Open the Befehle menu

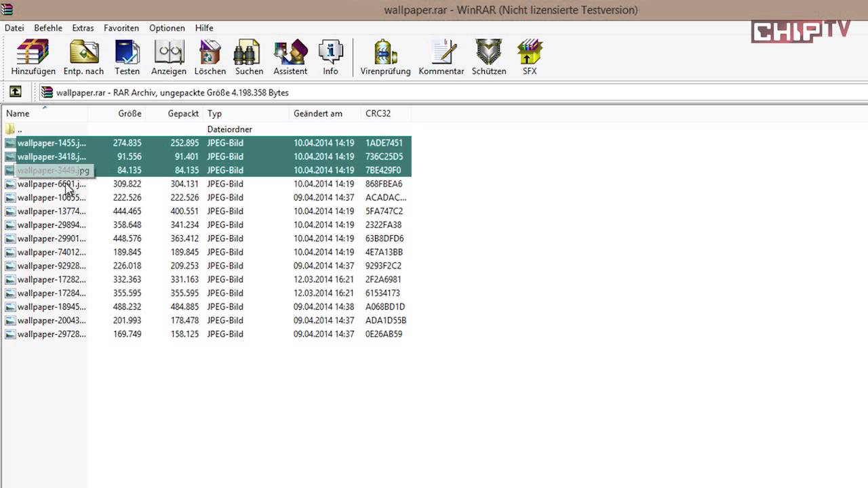48,28
